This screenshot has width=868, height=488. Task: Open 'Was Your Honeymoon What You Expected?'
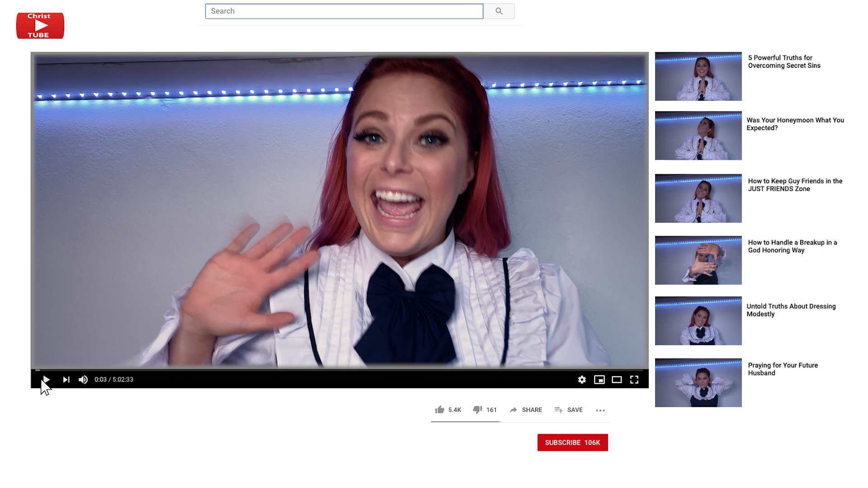tap(698, 136)
